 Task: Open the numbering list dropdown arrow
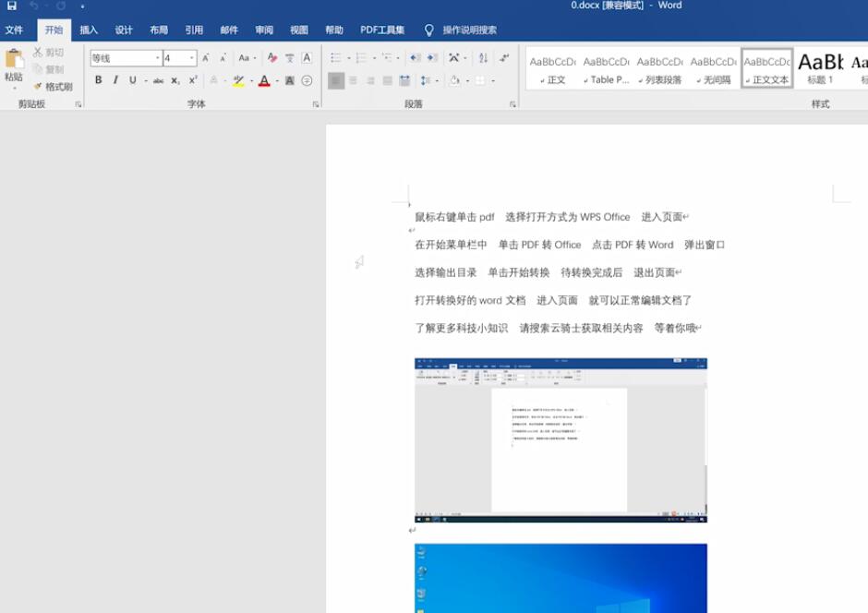[x=374, y=57]
